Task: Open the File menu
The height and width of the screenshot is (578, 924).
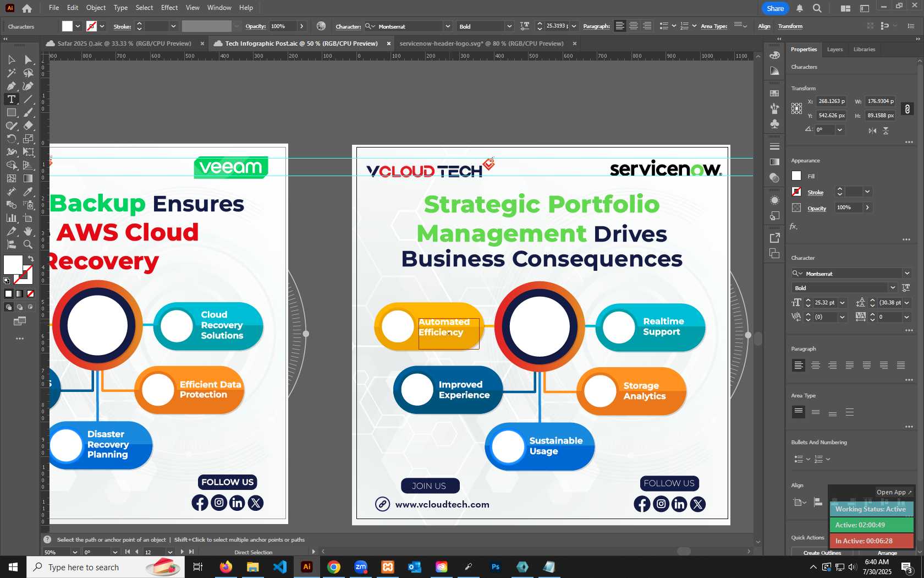Action: 54,8
